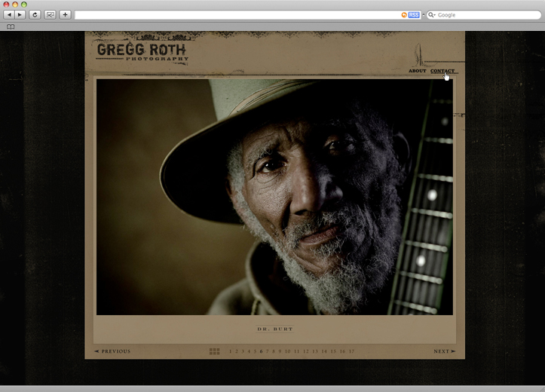Image resolution: width=545 pixels, height=392 pixels.
Task: Open the Google search magnifier dropdown
Action: click(x=432, y=15)
